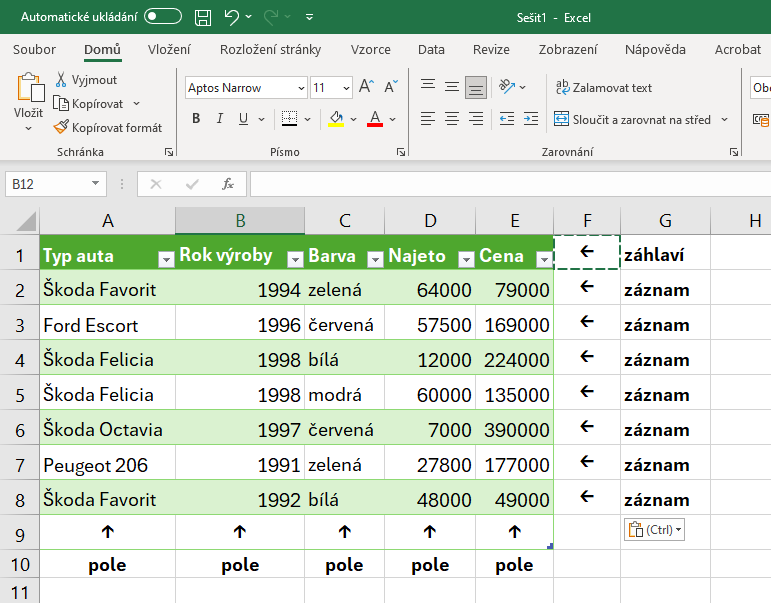
Task: Switch to the Data tab
Action: 431,50
